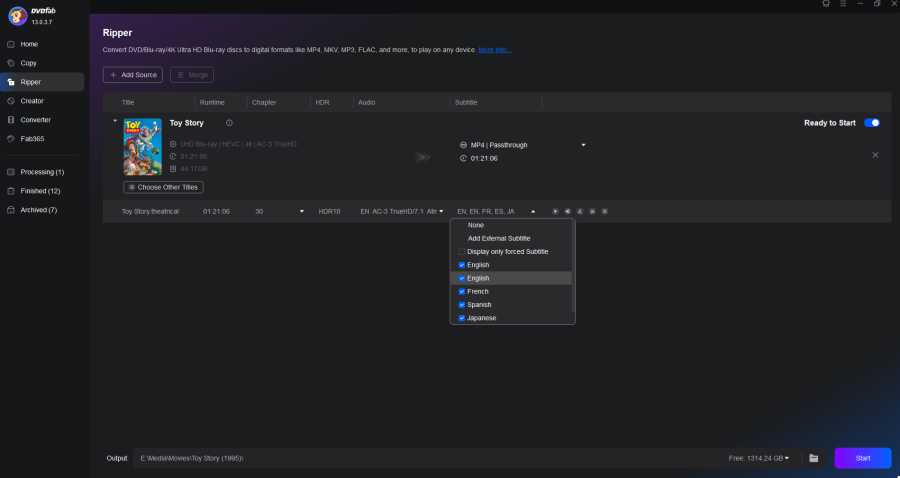
Task: Check Display only forced Subtitle
Action: tap(461, 252)
